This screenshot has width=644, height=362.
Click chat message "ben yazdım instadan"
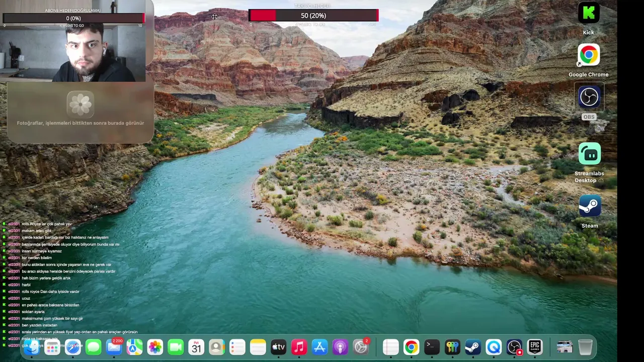[39, 325]
